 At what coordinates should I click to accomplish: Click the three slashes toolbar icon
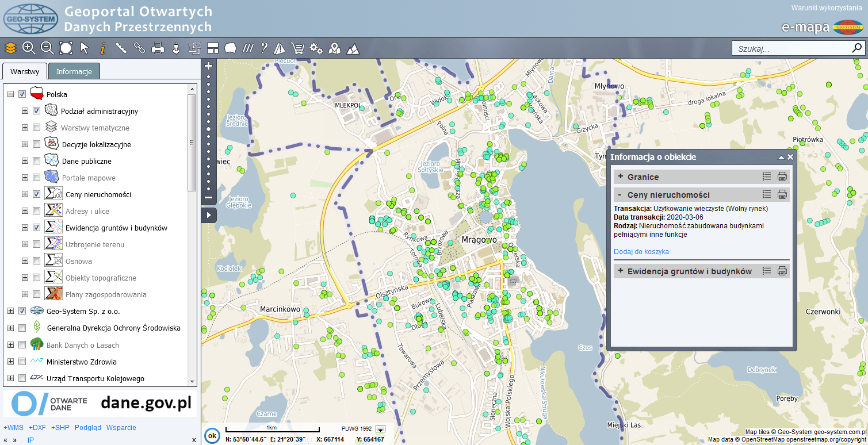[248, 48]
